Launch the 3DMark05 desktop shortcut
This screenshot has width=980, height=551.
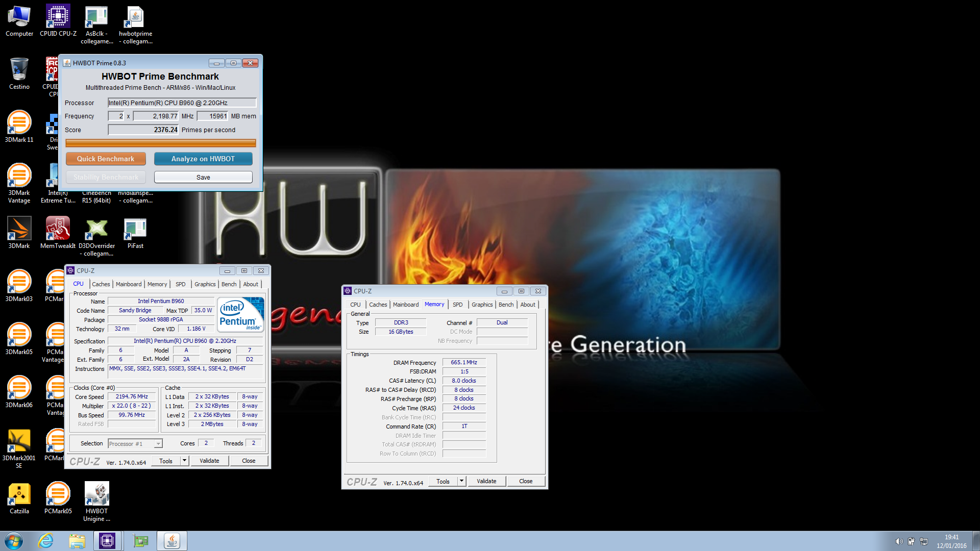click(x=19, y=339)
